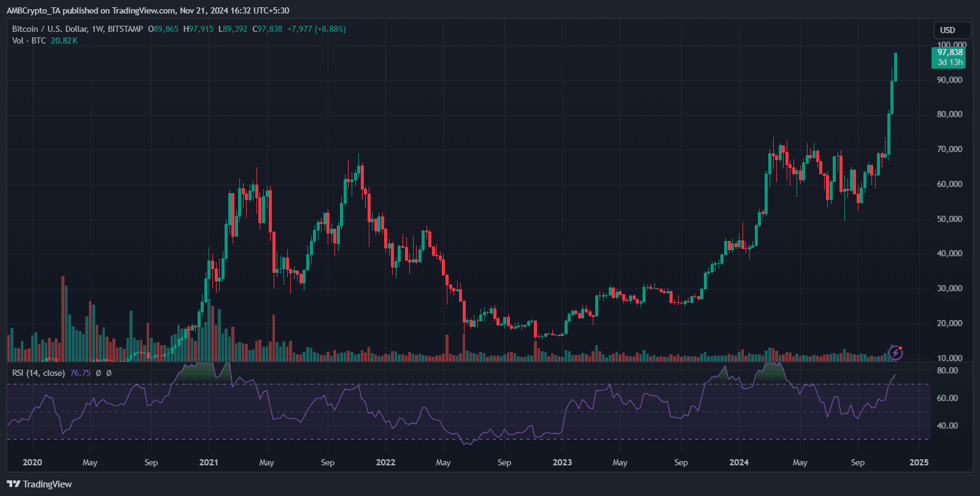Click the close value C97,838
Screen dimensions: 980x496
coord(267,29)
